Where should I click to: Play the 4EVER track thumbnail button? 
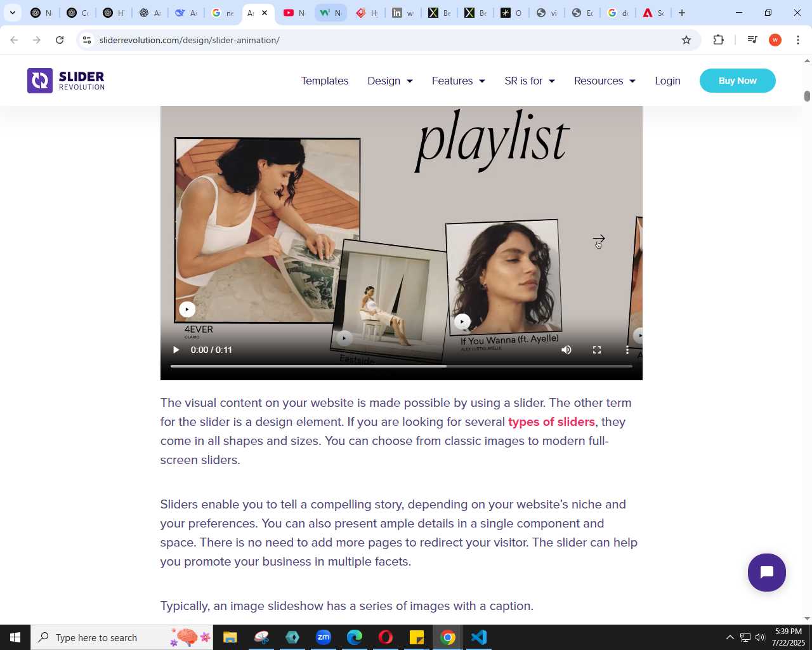pos(187,309)
